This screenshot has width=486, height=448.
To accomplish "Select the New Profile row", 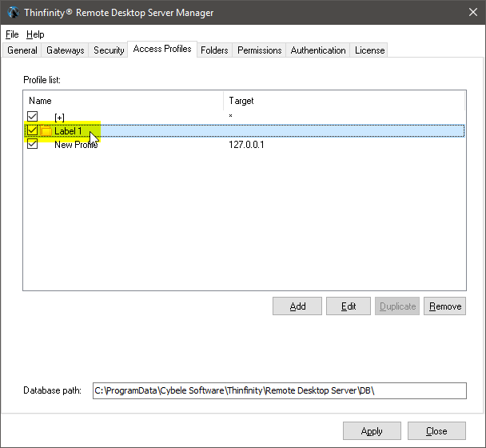I will 245,145.
